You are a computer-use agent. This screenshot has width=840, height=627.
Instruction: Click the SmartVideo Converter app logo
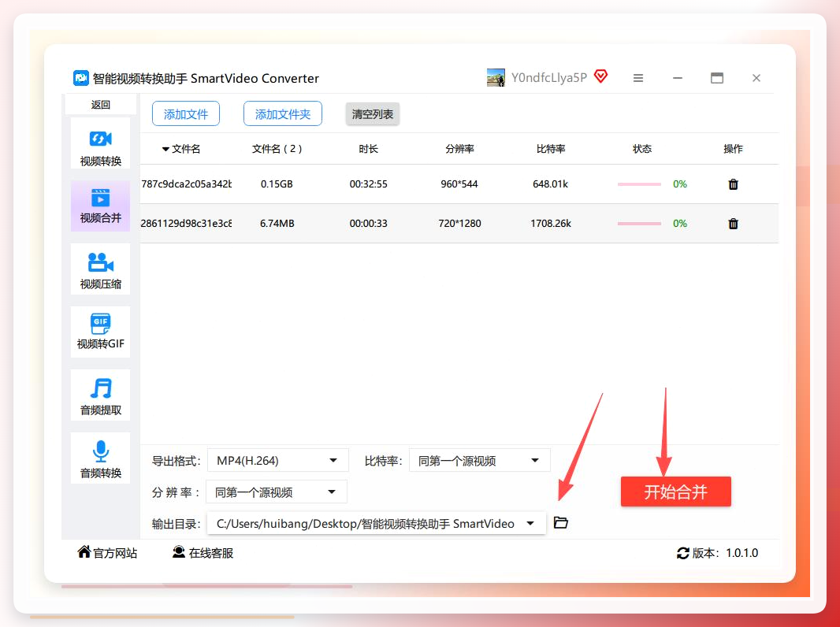(81, 78)
